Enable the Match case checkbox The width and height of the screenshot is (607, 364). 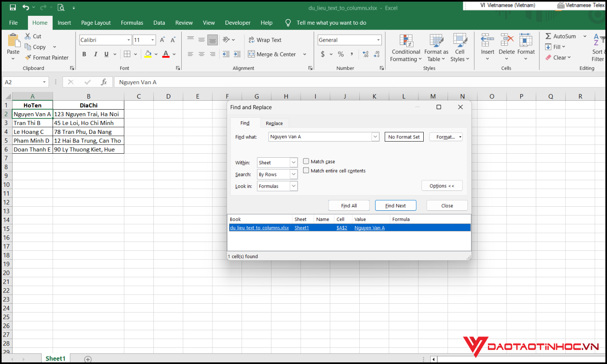306,161
